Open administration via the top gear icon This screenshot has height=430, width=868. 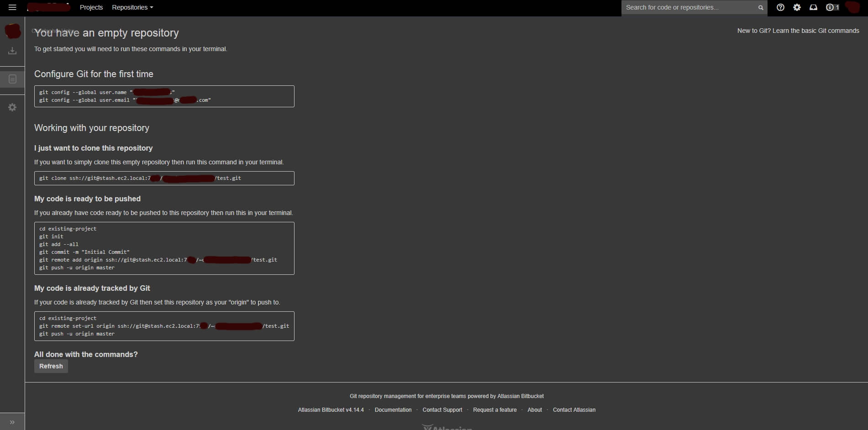797,7
